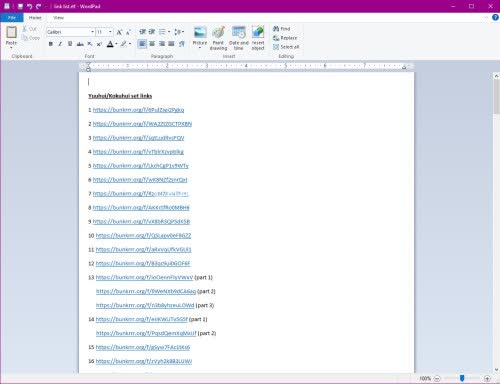Click Find with binoculars icon
This screenshot has height=384, width=500.
(x=276, y=29)
